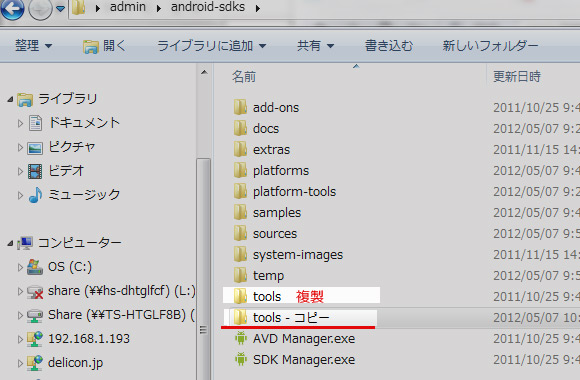Select delicon.jp in navigation pane
Viewport: 580px width, 380px height.
(x=75, y=363)
